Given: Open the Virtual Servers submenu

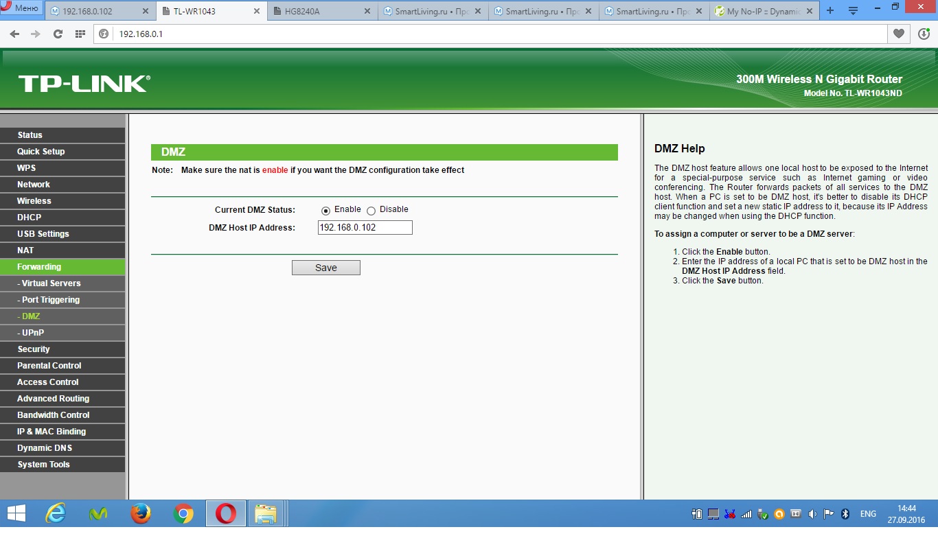Looking at the screenshot, I should [x=62, y=283].
